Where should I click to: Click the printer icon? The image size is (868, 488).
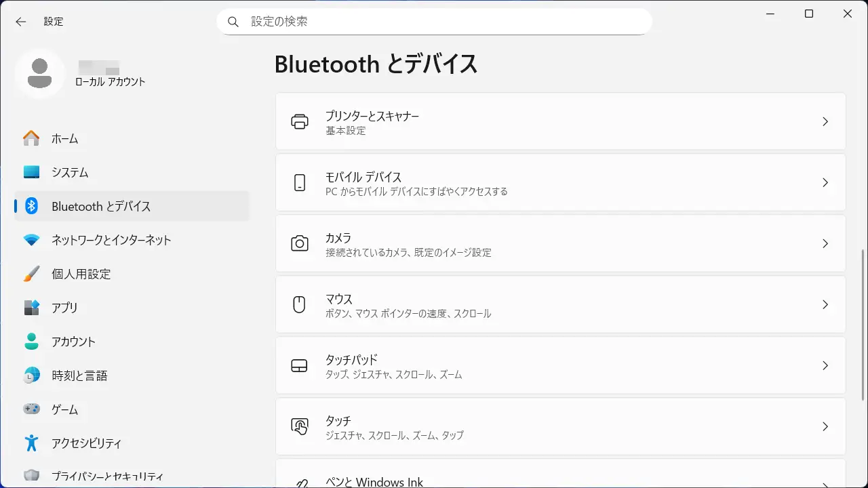click(299, 122)
